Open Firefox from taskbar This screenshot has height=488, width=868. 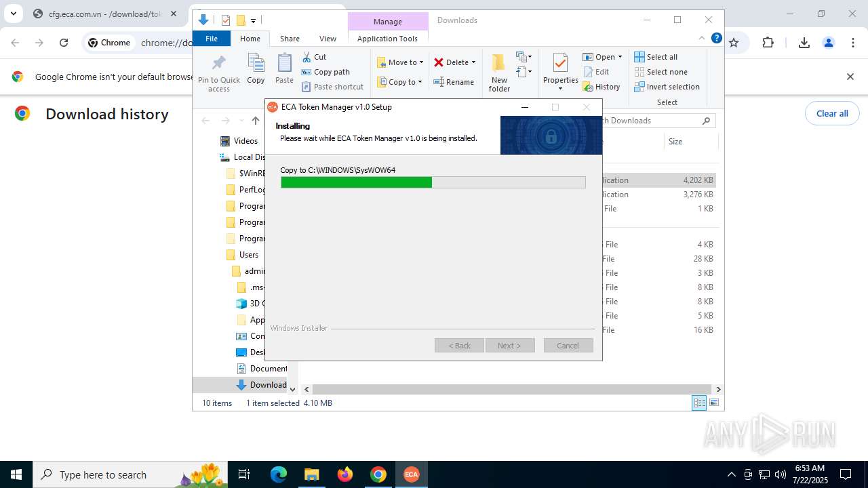pyautogui.click(x=345, y=474)
